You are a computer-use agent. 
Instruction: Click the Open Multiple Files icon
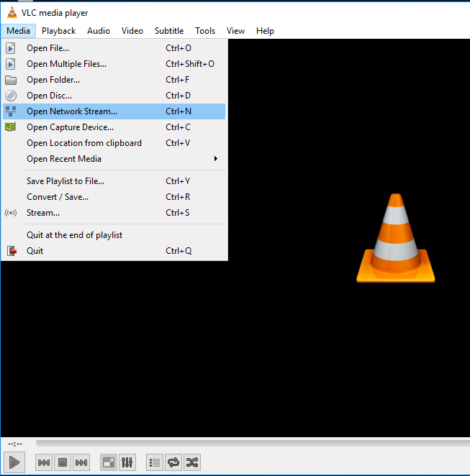click(11, 64)
